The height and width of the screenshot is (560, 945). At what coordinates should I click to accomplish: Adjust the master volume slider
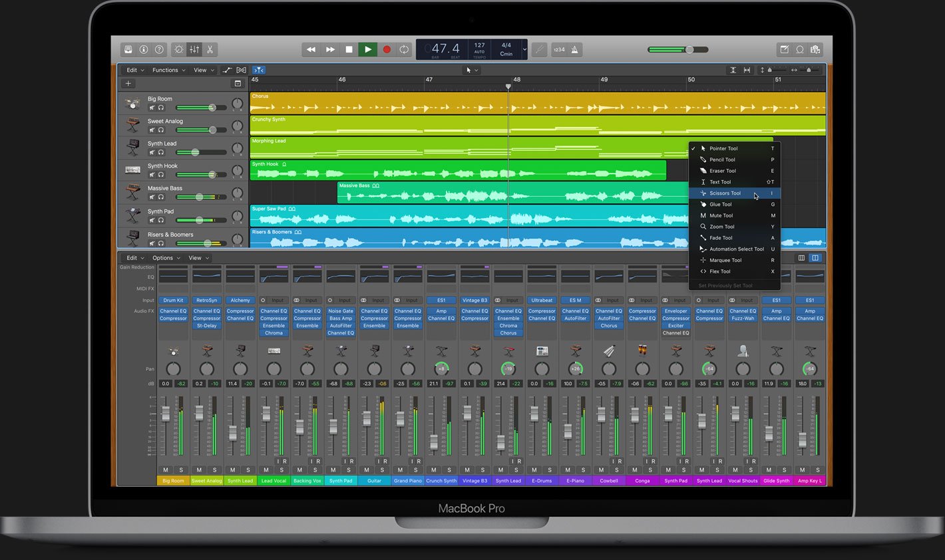point(677,49)
